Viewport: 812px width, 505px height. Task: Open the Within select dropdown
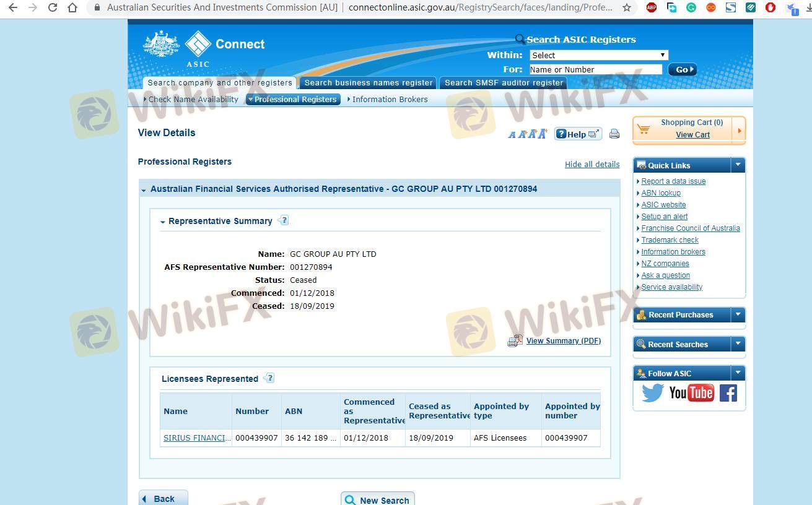coord(598,55)
